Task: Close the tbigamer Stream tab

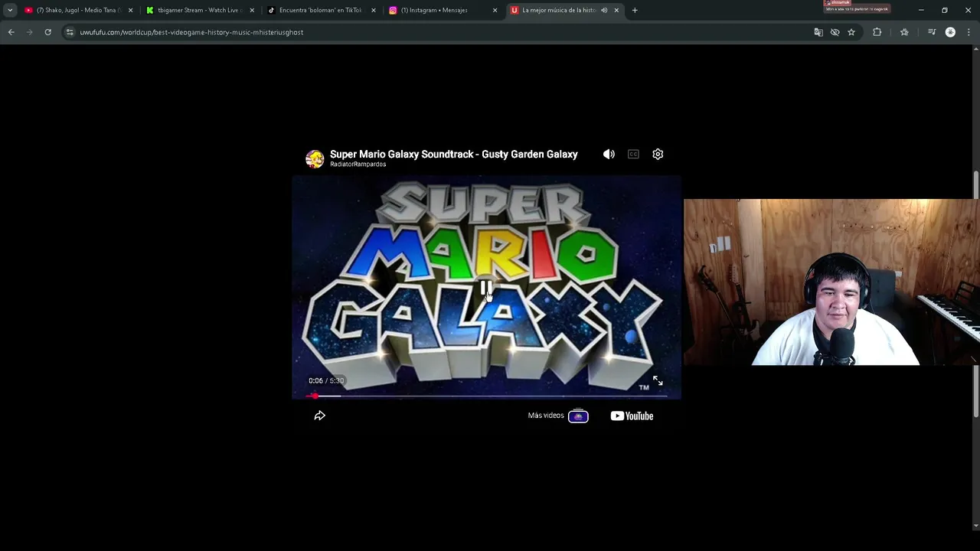Action: coord(252,10)
